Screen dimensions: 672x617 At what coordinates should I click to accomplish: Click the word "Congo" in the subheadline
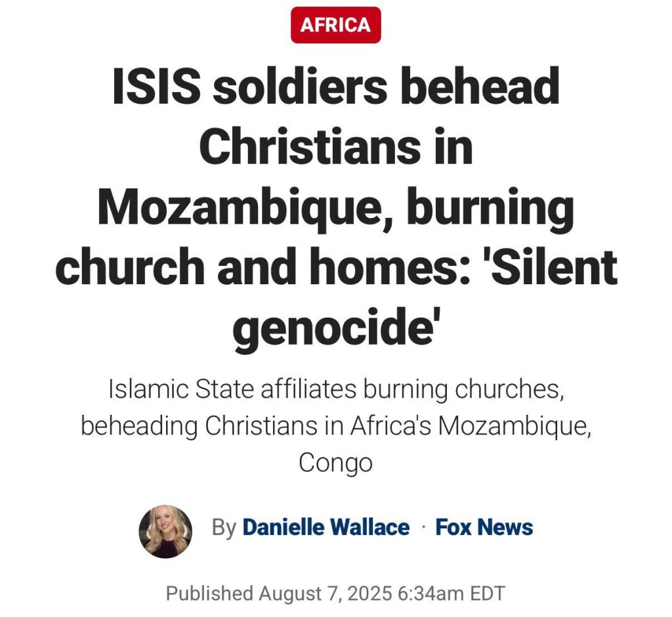[x=335, y=463]
